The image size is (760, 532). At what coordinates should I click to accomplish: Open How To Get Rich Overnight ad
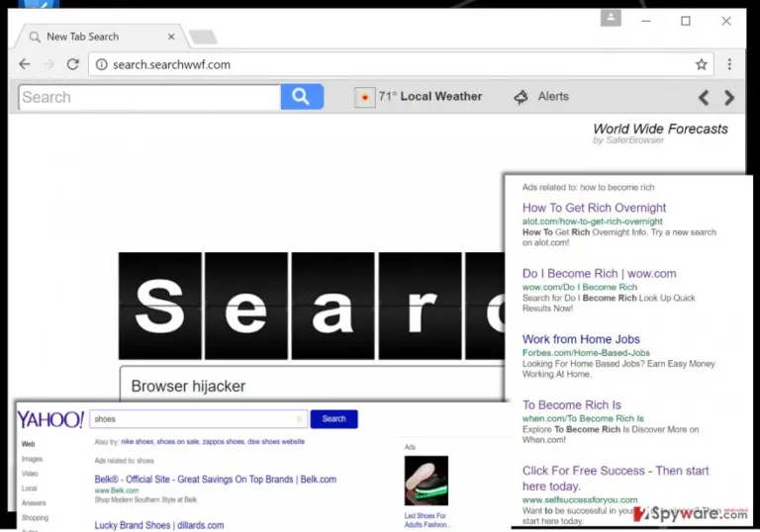[594, 208]
